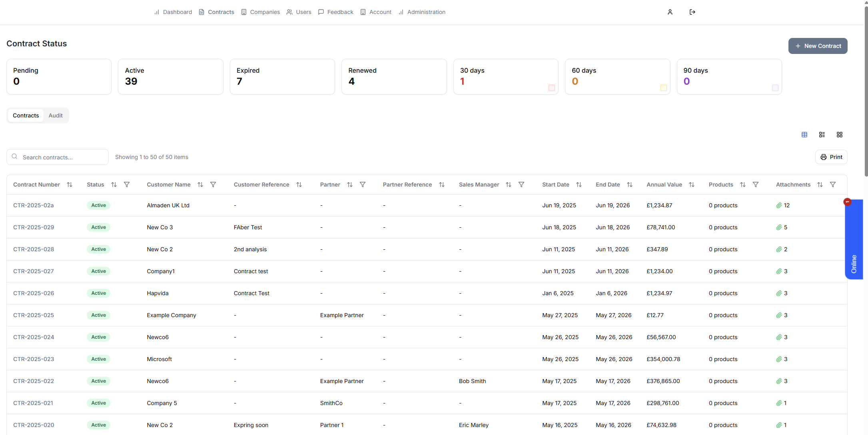Open Attachments column filter icon
The height and width of the screenshot is (435, 868).
coord(833,185)
